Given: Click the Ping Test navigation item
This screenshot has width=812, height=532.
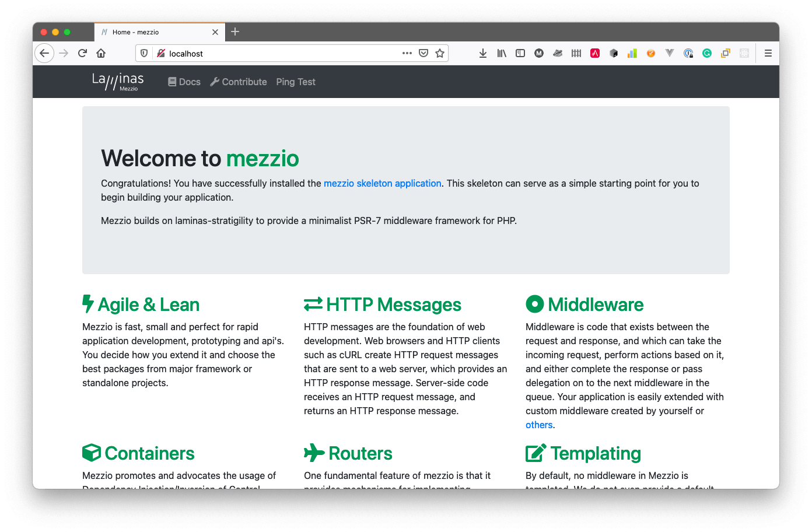Looking at the screenshot, I should click(x=296, y=82).
